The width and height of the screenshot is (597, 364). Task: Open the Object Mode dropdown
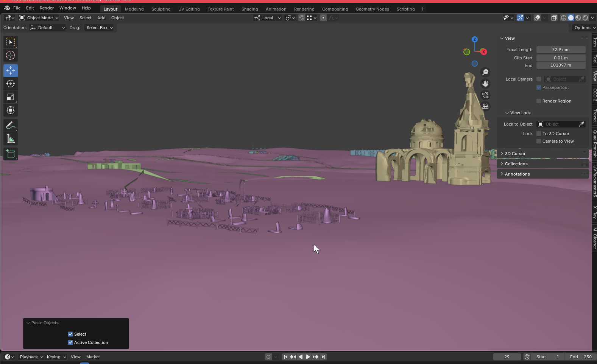click(x=39, y=18)
